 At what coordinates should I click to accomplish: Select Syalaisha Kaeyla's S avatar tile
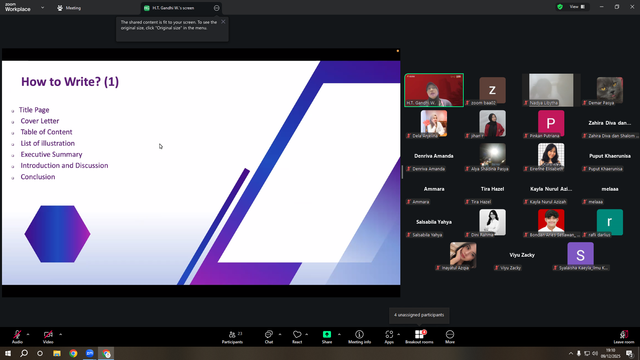click(580, 256)
